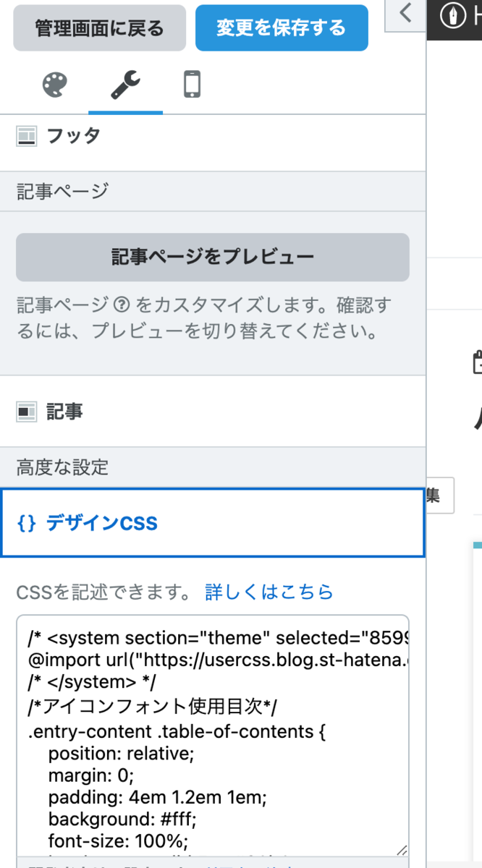Click the help question mark next to 記事ページ
This screenshot has width=482, height=868.
pos(121,306)
